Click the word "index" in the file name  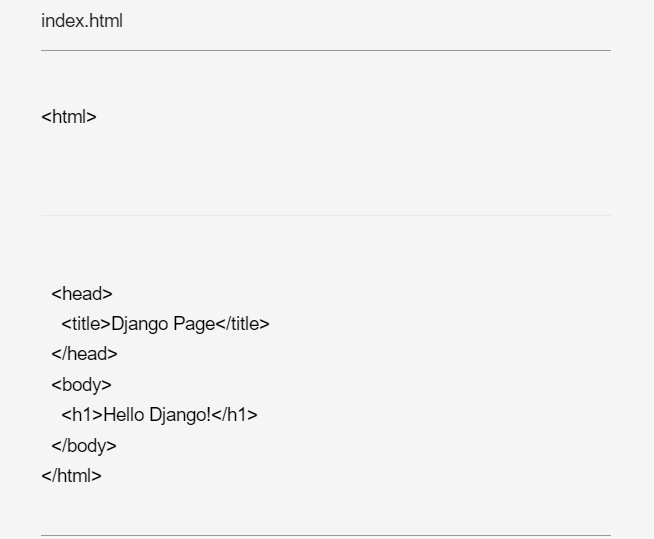click(59, 21)
